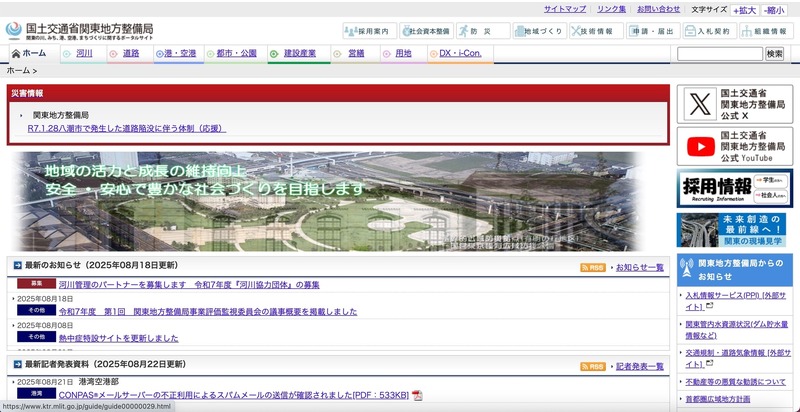This screenshot has width=800, height=412.
Task: Click into the site search text field
Action: 719,53
